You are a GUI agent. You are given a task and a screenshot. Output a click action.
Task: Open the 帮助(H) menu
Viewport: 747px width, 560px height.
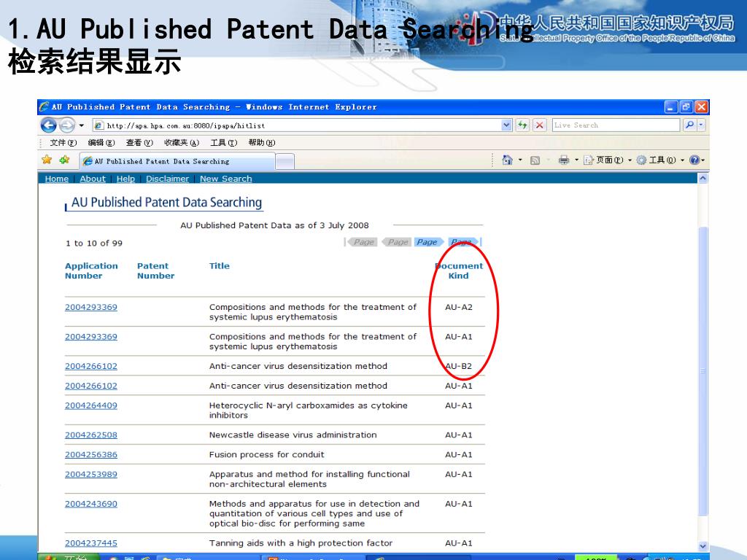[262, 142]
